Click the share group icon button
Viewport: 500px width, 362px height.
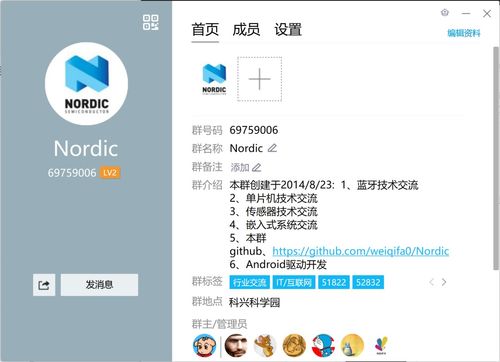coord(44,285)
